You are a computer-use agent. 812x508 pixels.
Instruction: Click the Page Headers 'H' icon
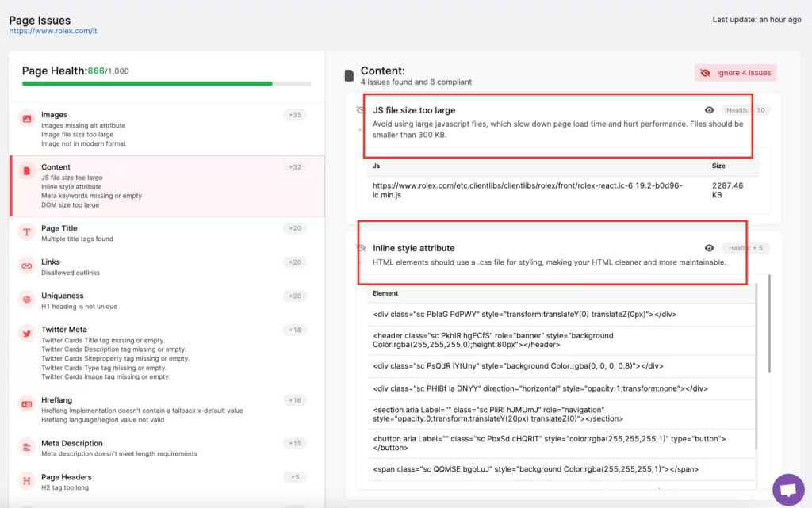pos(27,481)
